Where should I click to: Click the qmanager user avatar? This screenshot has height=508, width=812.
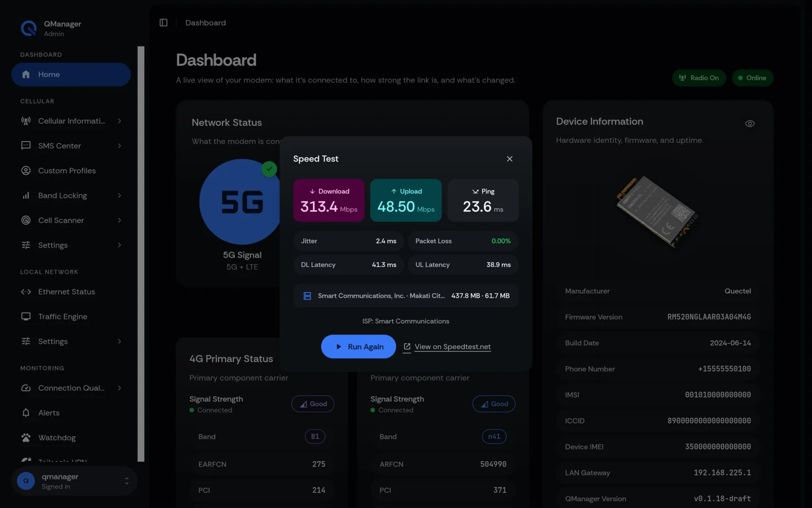(26, 481)
